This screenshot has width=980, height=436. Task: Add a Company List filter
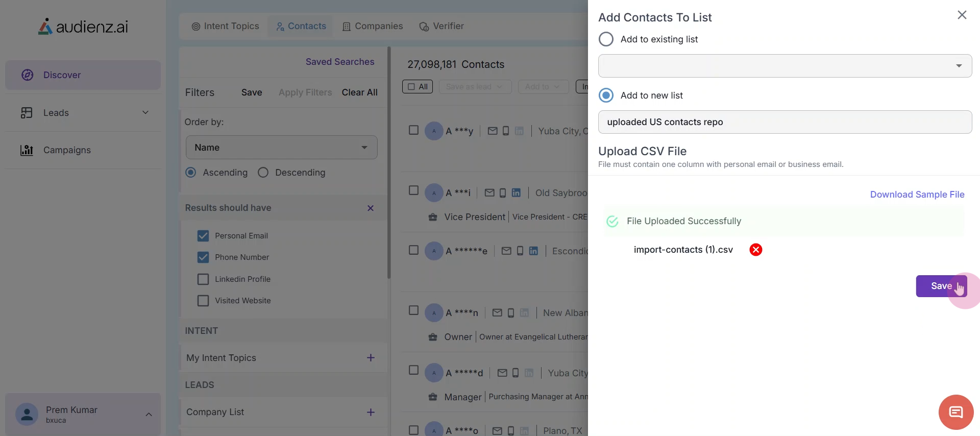coord(371,412)
